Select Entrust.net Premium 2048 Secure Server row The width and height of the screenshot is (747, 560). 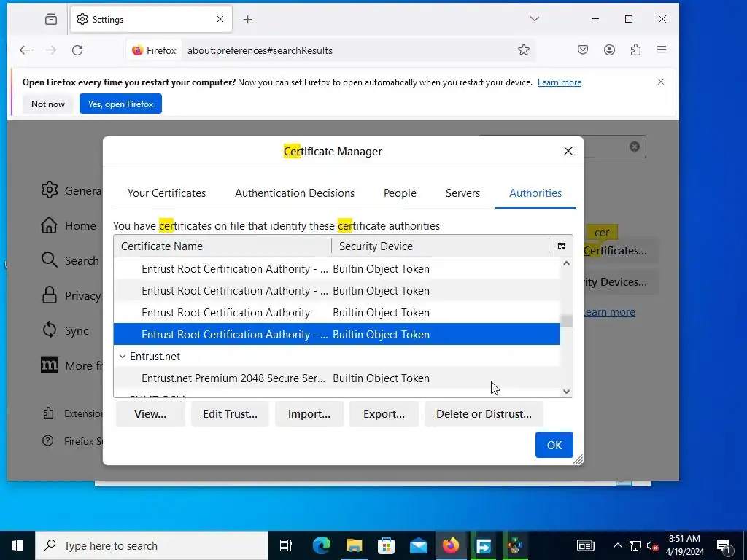coord(337,378)
